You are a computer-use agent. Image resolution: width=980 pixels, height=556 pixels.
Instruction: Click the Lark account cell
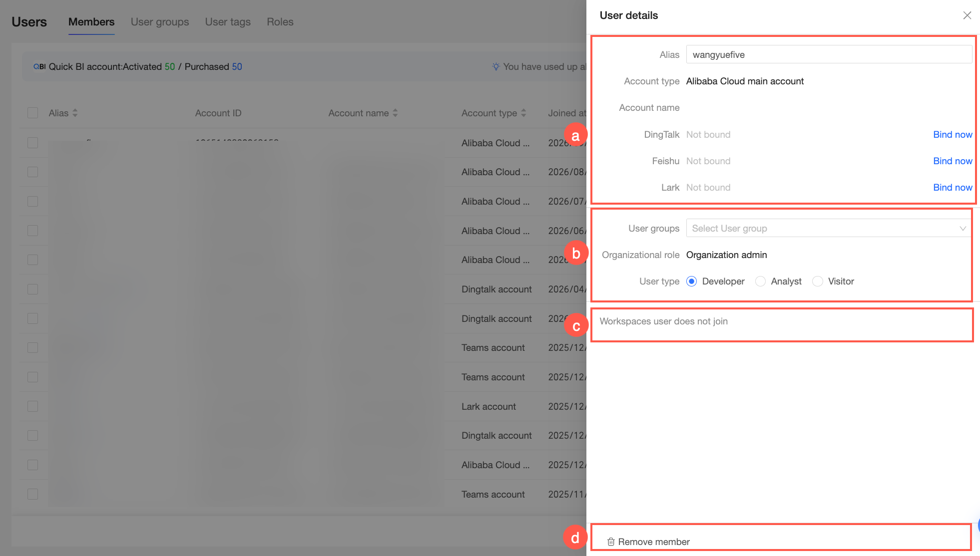click(x=489, y=406)
